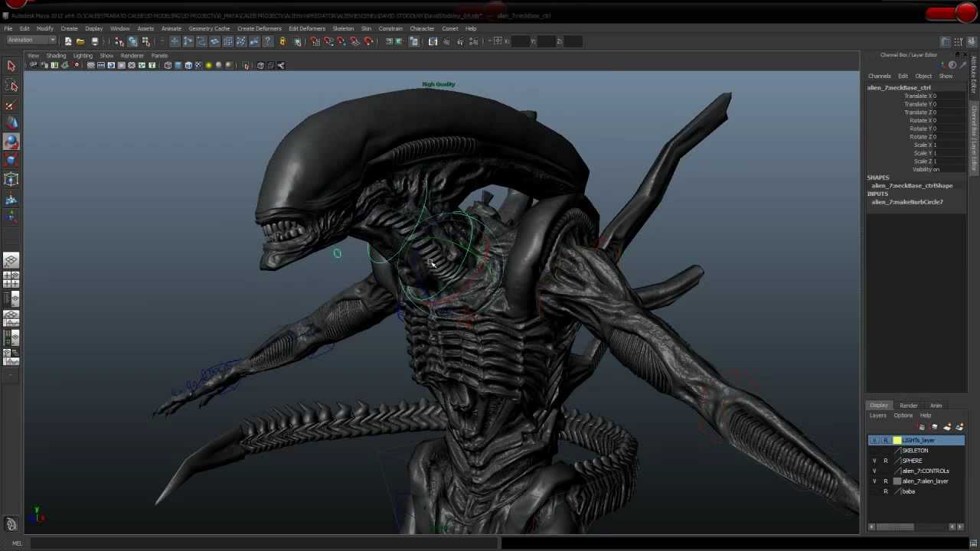This screenshot has width=980, height=551.
Task: Select the Soft Modification tool
Action: pos(11,200)
